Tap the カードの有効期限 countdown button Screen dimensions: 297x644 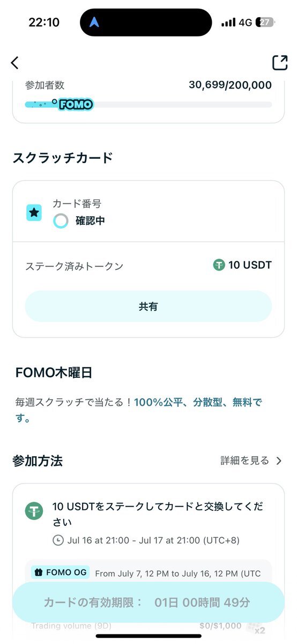pyautogui.click(x=148, y=602)
